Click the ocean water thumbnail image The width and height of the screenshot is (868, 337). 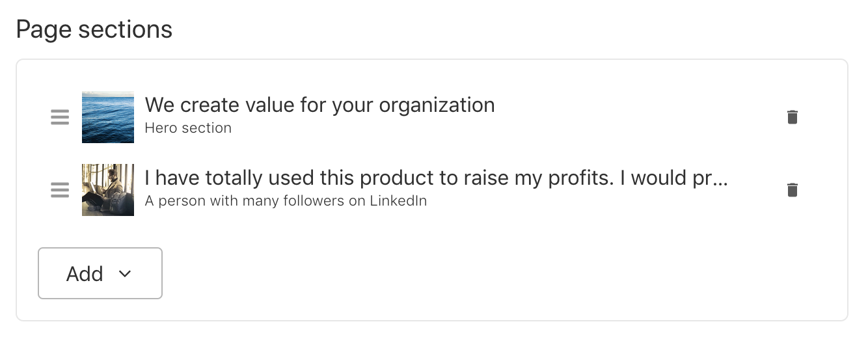pyautogui.click(x=108, y=117)
